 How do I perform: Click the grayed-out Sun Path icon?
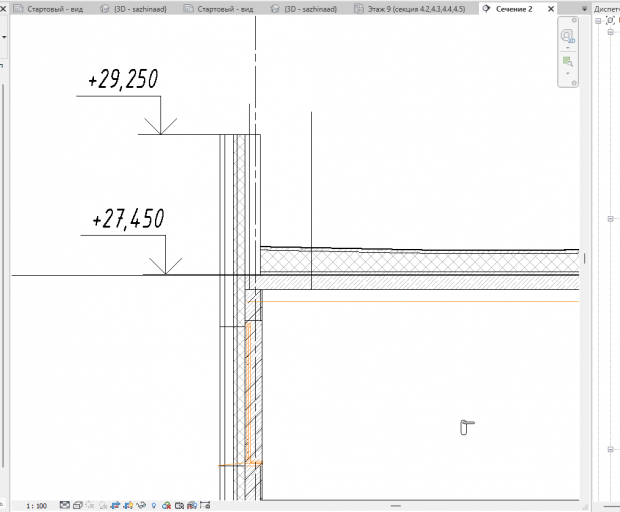point(90,505)
